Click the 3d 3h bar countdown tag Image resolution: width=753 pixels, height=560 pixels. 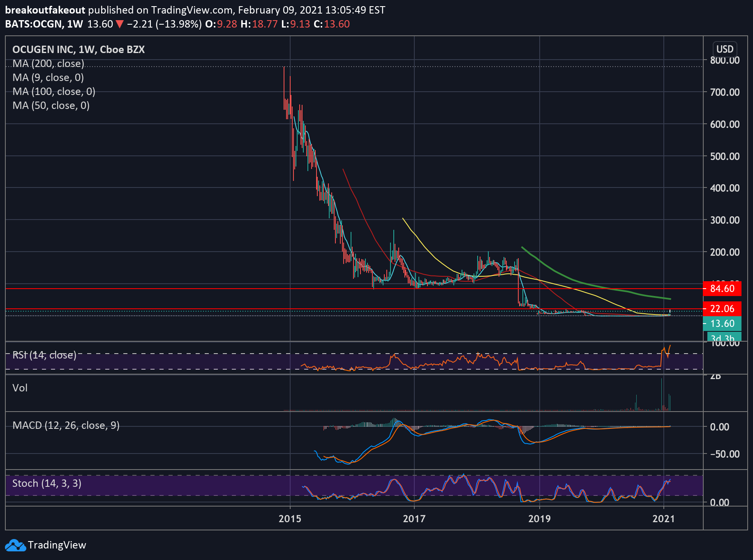click(724, 337)
